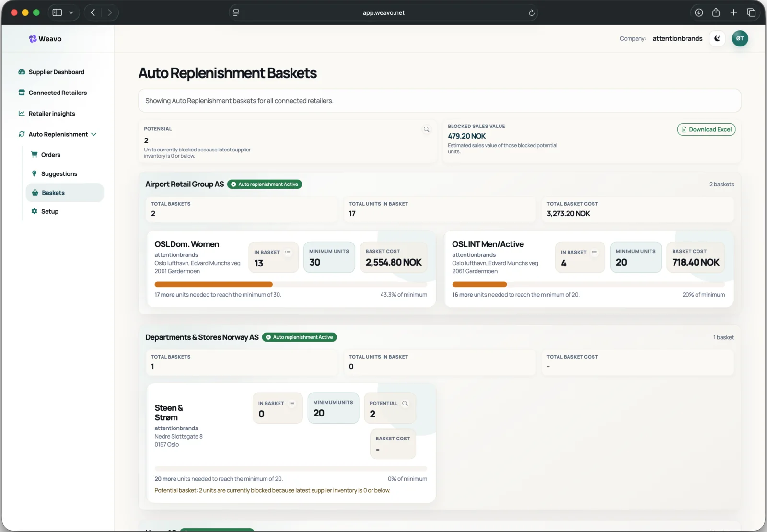The image size is (767, 532).
Task: Click the Connected Retailers store icon
Action: coord(22,93)
